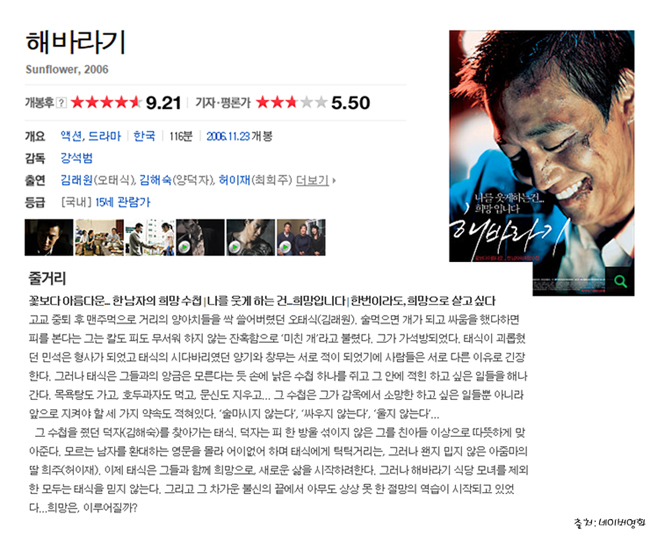Image resolution: width=650 pixels, height=536 pixels.
Task: Play the fifth thumbnail video clip
Action: (x=250, y=238)
